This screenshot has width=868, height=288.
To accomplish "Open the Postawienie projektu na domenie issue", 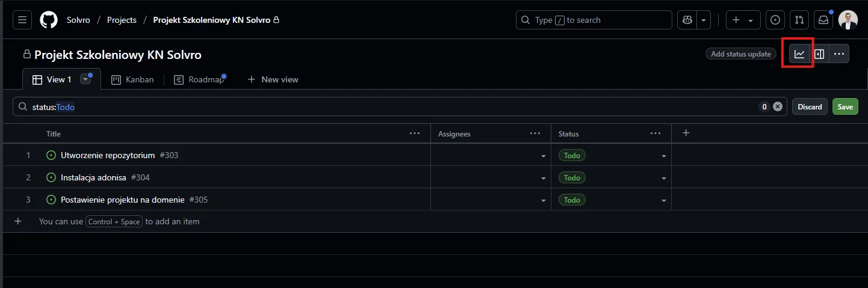I will tap(125, 200).
